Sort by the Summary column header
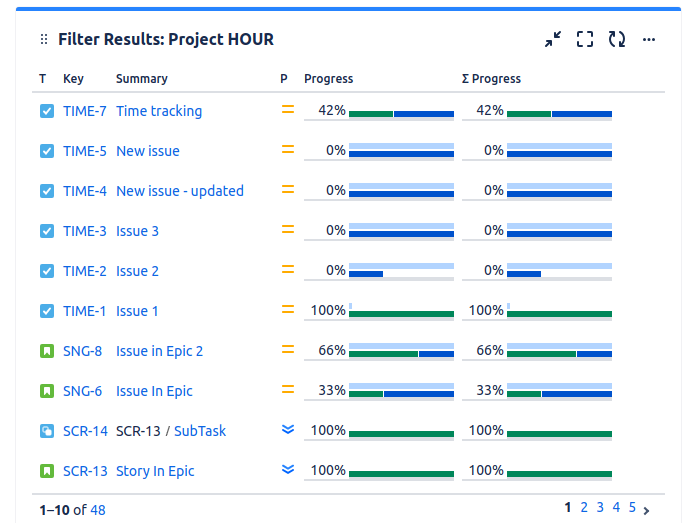684x523 pixels. click(142, 79)
